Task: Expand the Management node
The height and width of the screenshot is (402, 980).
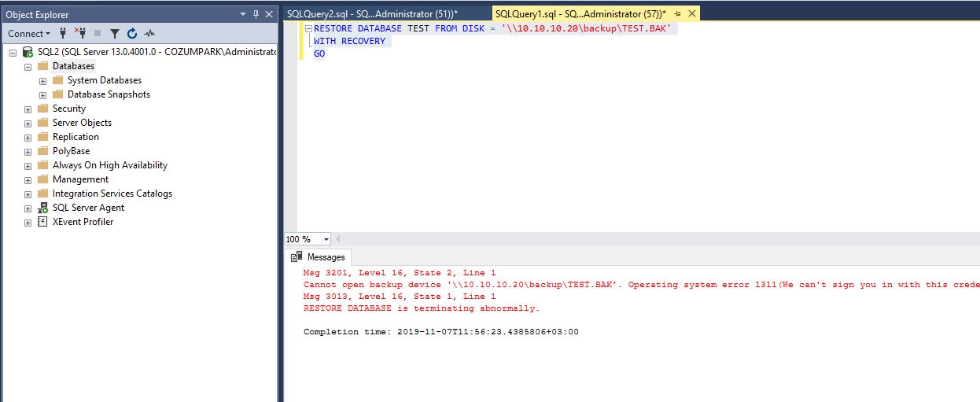Action: 28,180
